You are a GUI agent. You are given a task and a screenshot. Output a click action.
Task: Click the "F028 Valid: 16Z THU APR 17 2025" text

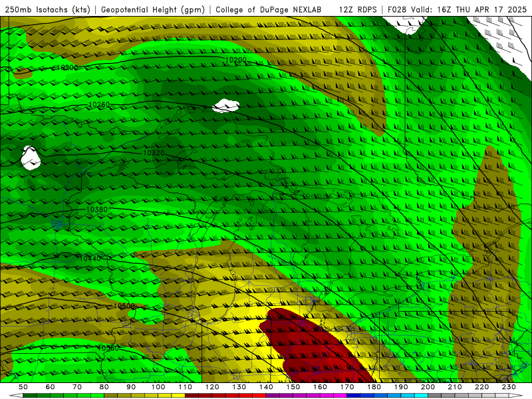coord(457,10)
